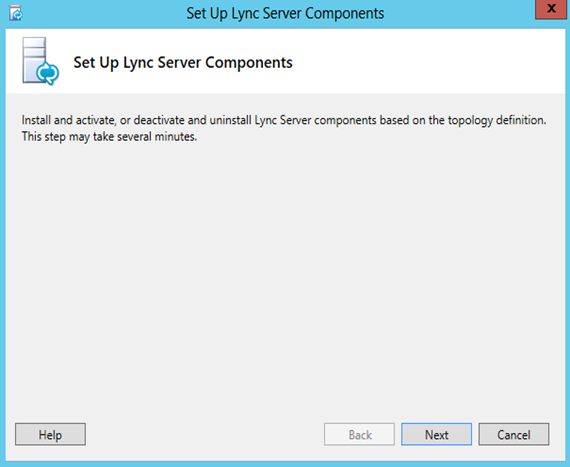This screenshot has width=570, height=467.
Task: Click the empty gray wizard content area
Action: (285, 276)
